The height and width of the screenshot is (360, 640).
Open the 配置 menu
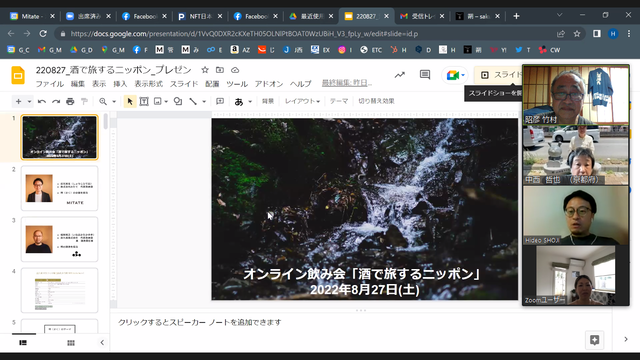212,84
